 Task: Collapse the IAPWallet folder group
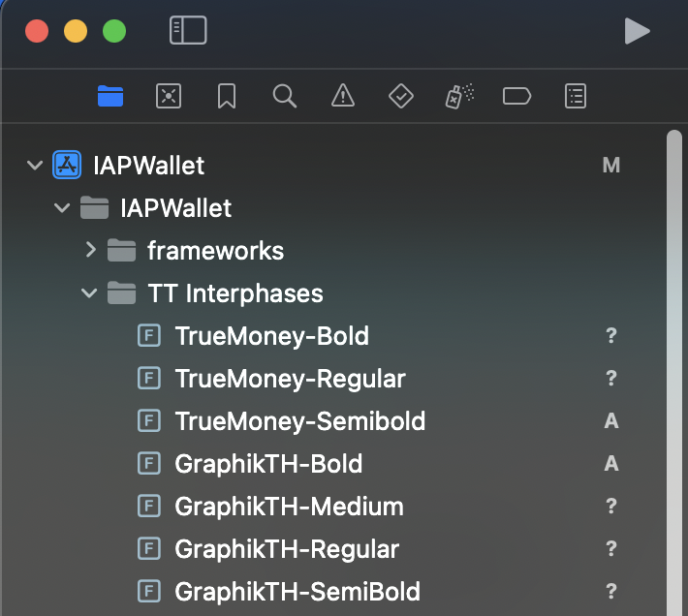point(62,208)
